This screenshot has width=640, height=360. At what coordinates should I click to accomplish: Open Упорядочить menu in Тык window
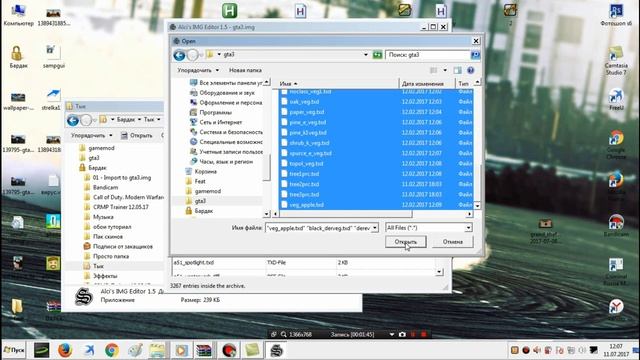(x=91, y=136)
